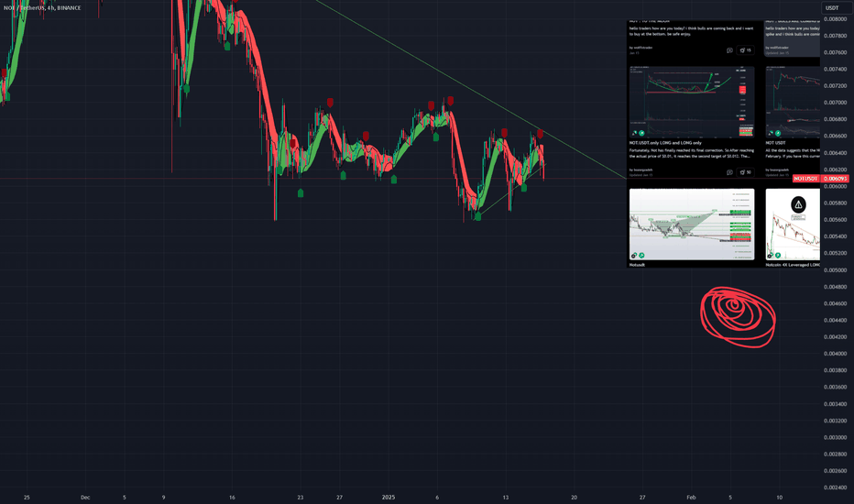Click the green rocket badge on the Notcoin 4X thumbnail

point(778,255)
